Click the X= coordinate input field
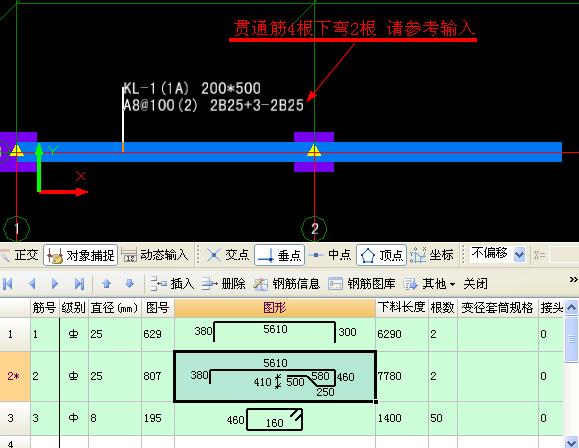The image size is (579, 448). click(564, 255)
